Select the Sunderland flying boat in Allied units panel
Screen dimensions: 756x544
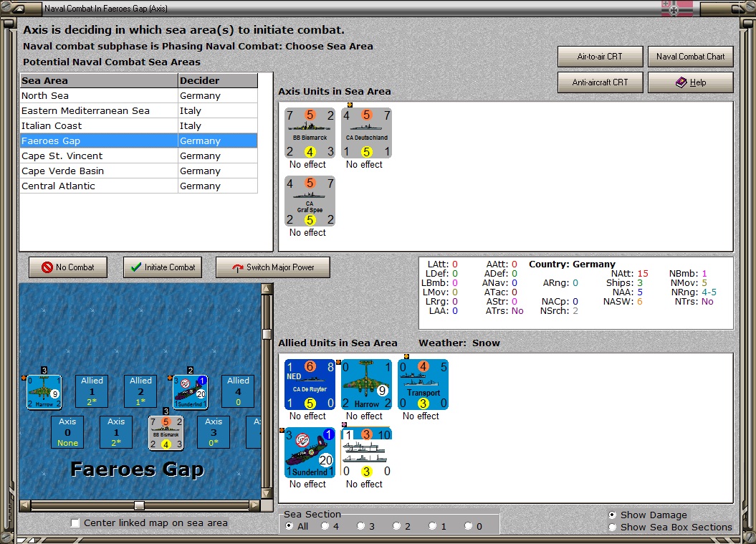(310, 452)
